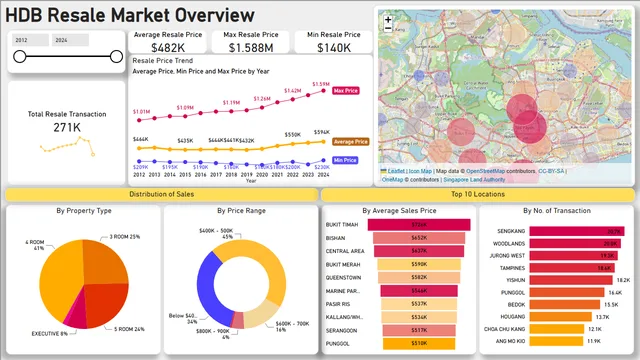Click the 3 ROOM pie slice
The image size is (640, 360).
tap(105, 262)
